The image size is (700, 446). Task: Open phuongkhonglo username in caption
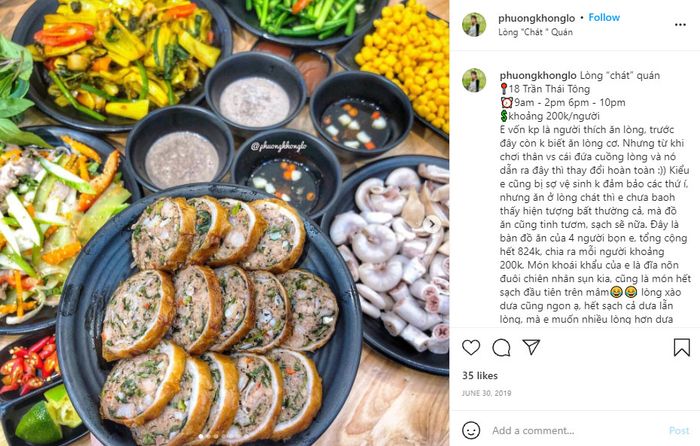[538, 75]
